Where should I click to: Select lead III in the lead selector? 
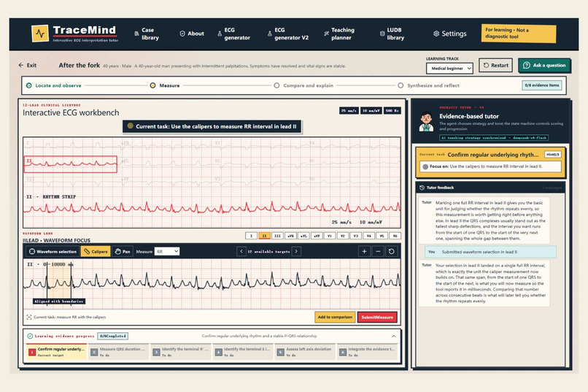tap(277, 236)
